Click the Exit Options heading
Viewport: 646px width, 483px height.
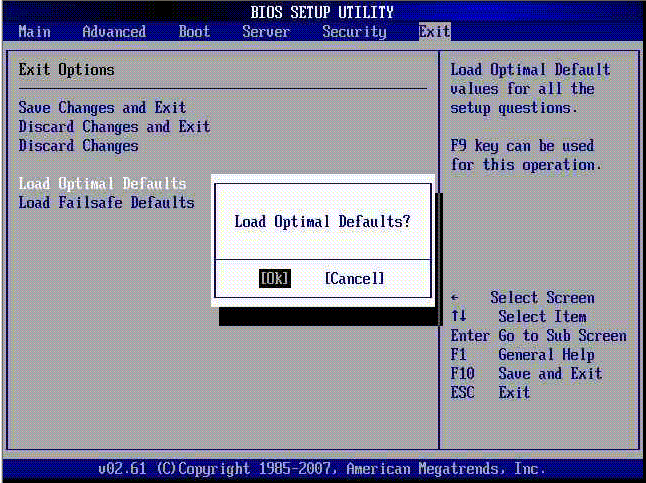(66, 70)
